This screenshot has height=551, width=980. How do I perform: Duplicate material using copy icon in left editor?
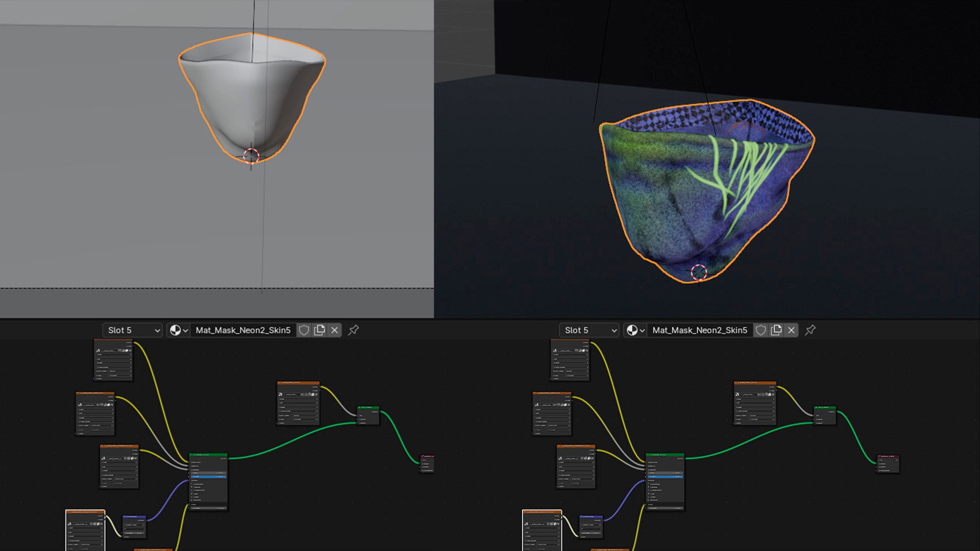[320, 330]
